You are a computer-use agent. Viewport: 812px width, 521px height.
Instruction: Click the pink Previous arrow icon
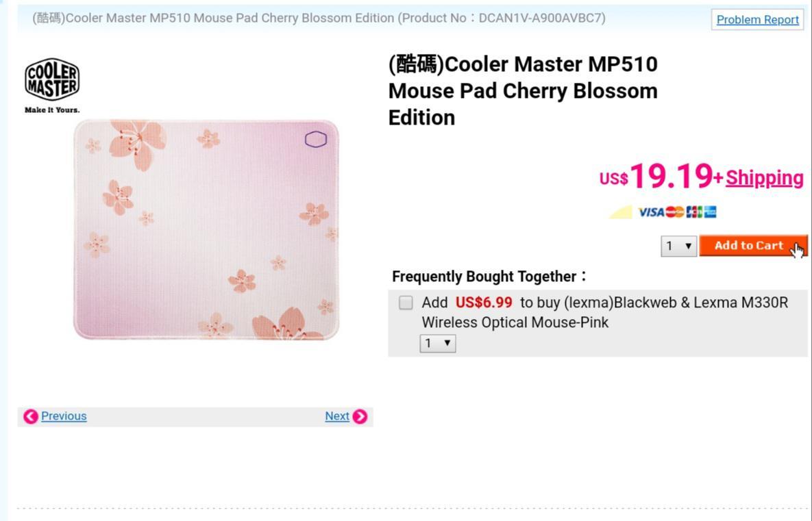pos(30,416)
